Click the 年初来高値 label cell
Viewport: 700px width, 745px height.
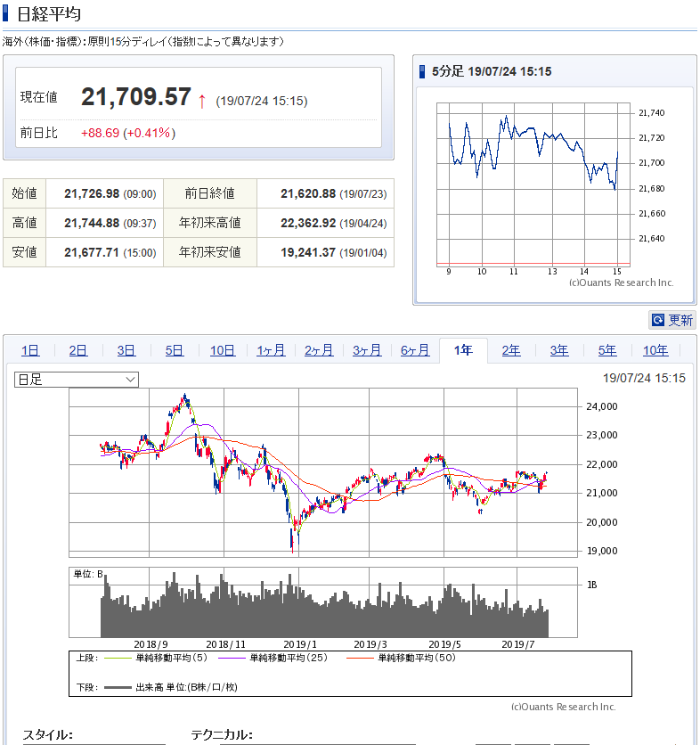coord(210,223)
